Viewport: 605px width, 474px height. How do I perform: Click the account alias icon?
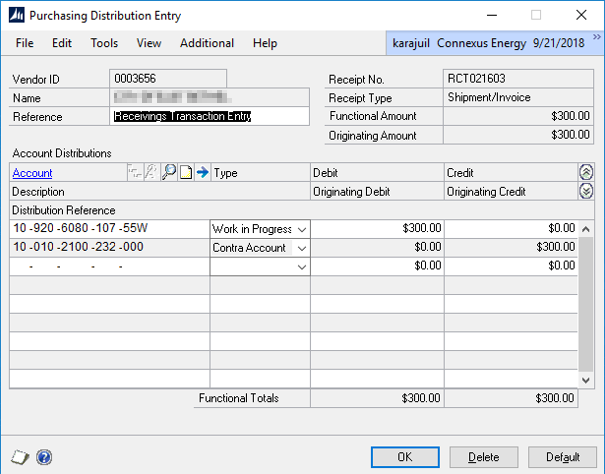click(151, 173)
